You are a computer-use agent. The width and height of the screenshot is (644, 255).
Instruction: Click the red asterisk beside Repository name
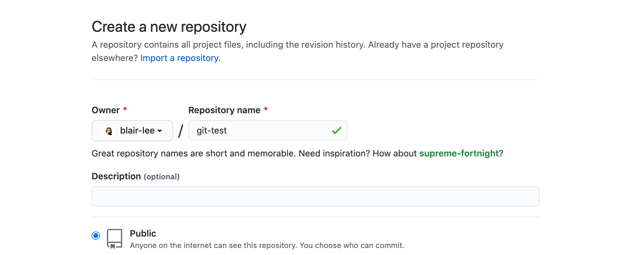266,109
